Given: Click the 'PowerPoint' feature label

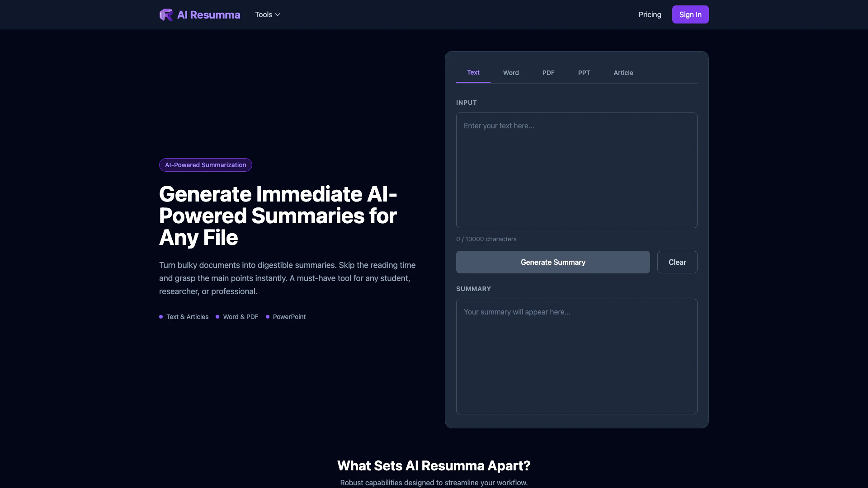Looking at the screenshot, I should [289, 317].
